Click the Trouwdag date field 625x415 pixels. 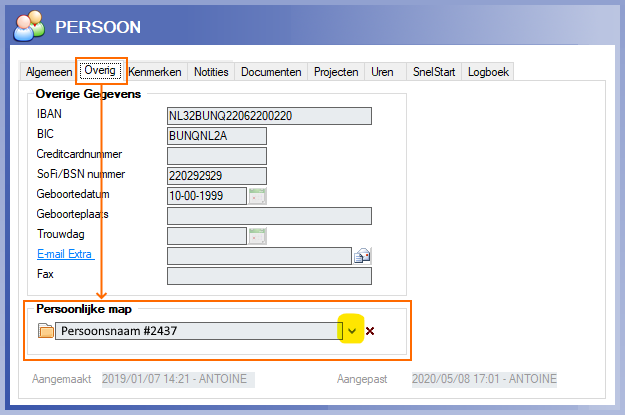tap(207, 236)
